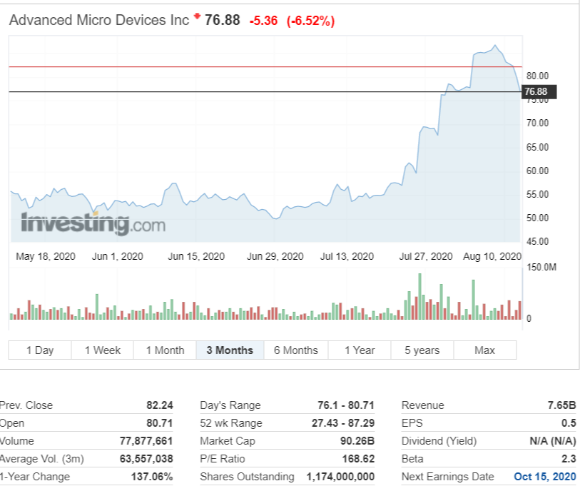The width and height of the screenshot is (580, 486).
Task: Click the Jul 13, 2020 axis date
Action: click(347, 256)
